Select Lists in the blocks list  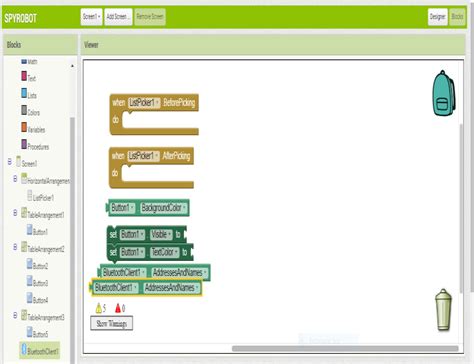[32, 96]
